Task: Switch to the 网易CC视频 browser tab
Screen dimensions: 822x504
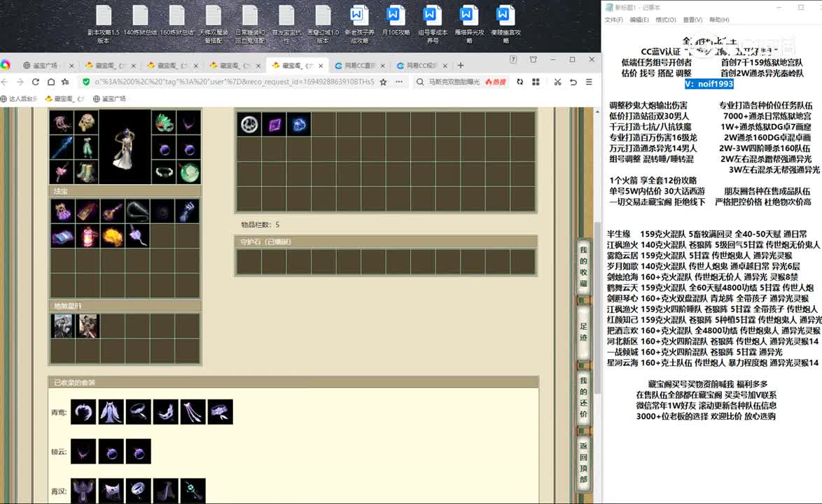Action: (x=422, y=66)
